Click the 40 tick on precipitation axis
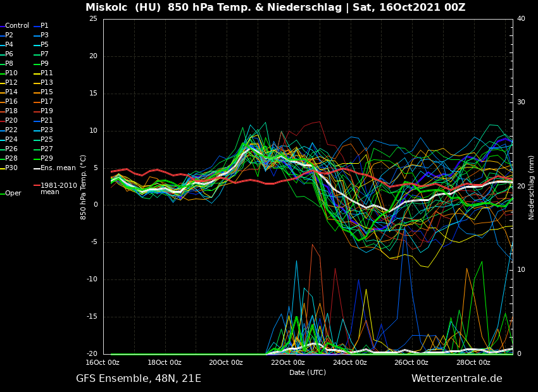 coord(521,19)
